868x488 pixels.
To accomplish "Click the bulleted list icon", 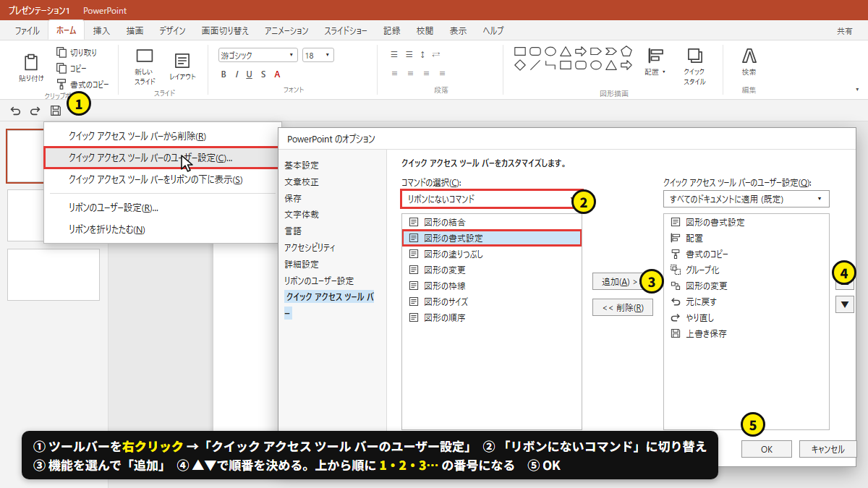I will click(x=394, y=54).
